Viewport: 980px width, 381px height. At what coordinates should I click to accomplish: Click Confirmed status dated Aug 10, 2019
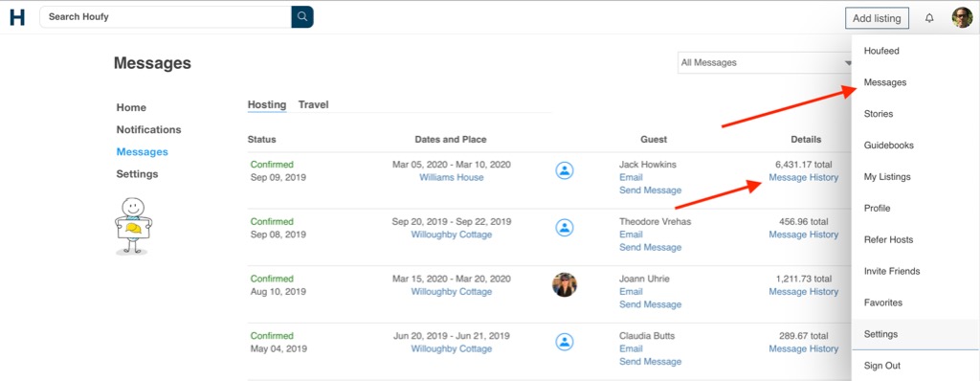point(272,279)
